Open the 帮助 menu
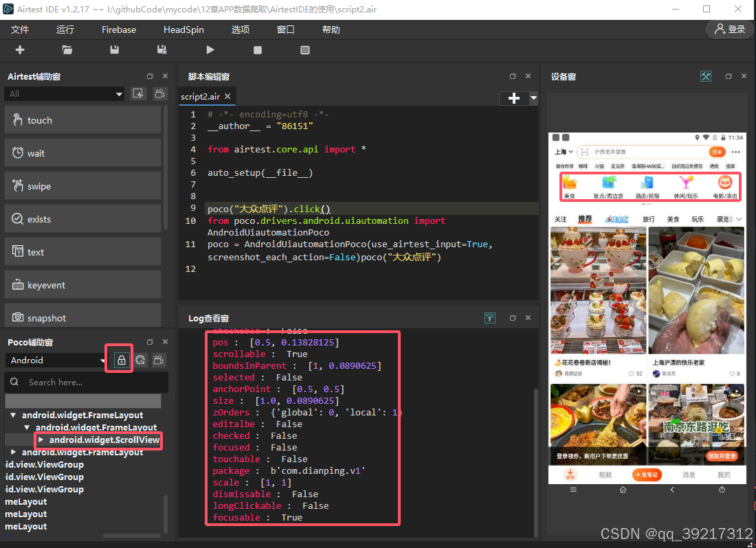756x548 pixels. pos(331,30)
